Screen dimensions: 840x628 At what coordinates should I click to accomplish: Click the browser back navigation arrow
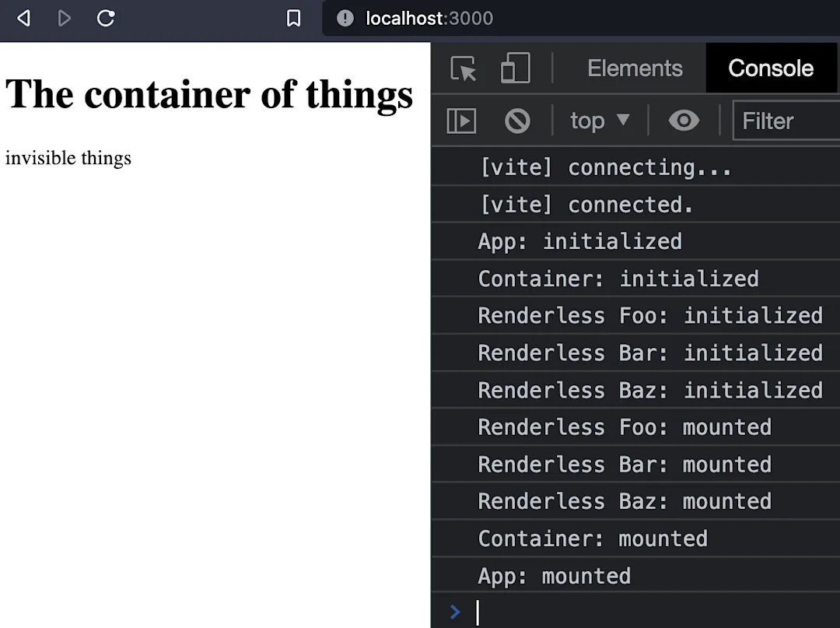click(x=23, y=18)
